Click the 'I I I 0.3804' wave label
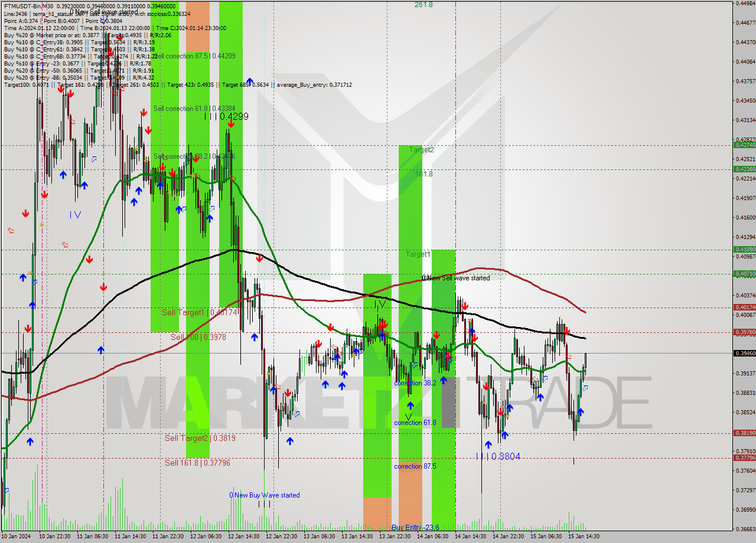The height and width of the screenshot is (543, 756). (x=498, y=456)
